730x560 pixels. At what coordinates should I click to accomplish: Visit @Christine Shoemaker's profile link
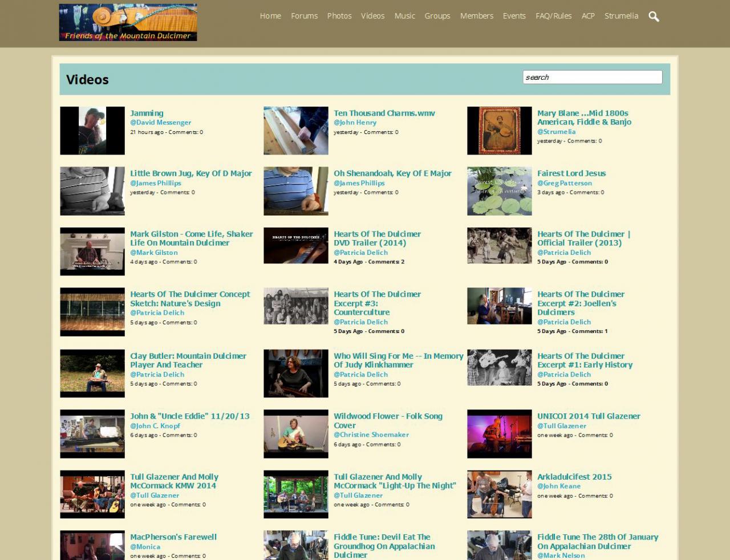point(371,435)
